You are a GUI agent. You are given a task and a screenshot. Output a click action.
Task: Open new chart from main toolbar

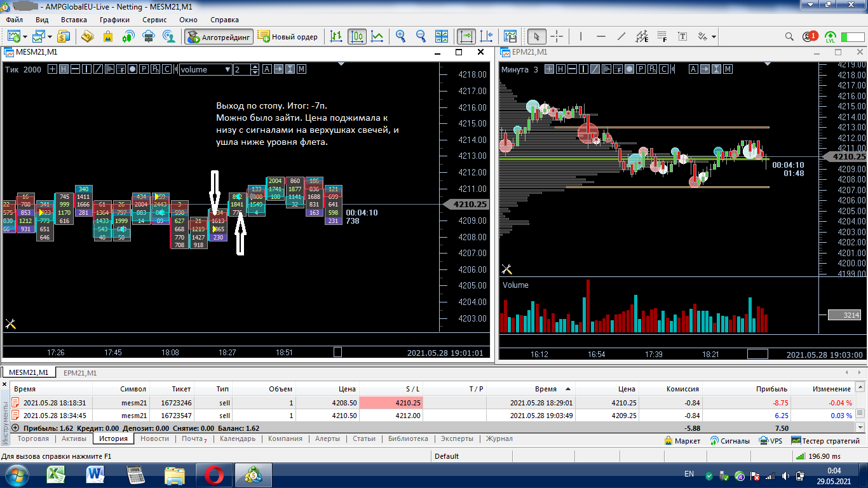click(x=13, y=36)
